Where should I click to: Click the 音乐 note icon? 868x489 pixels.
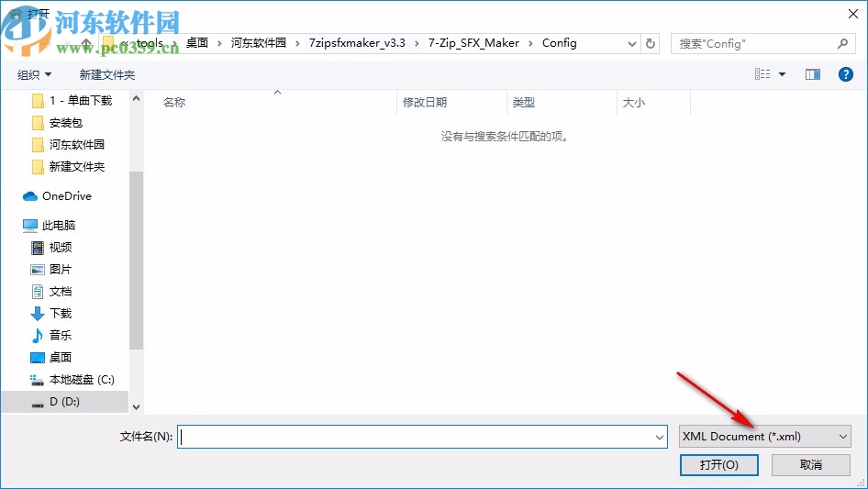[x=37, y=335]
